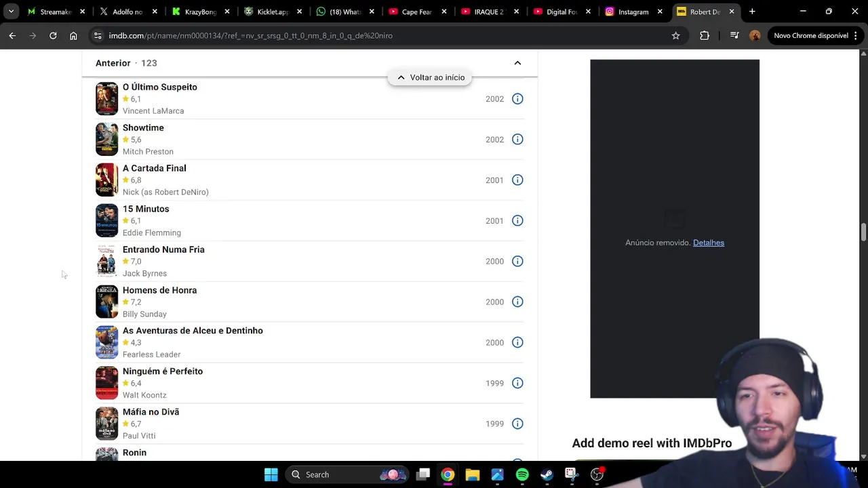Show info for Entrando Numa Fria
This screenshot has height=488, width=868.
(x=517, y=262)
